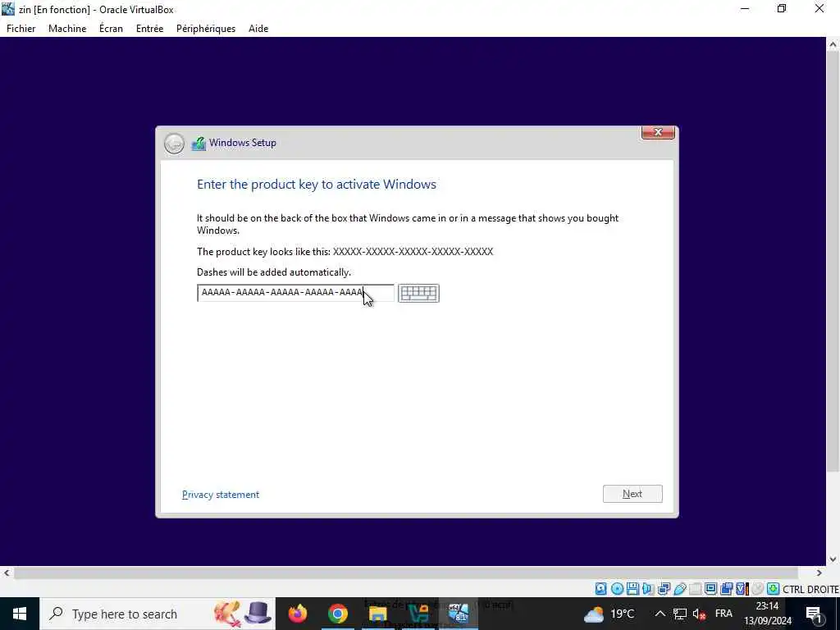
Task: Open the Entrée menu
Action: coord(149,29)
